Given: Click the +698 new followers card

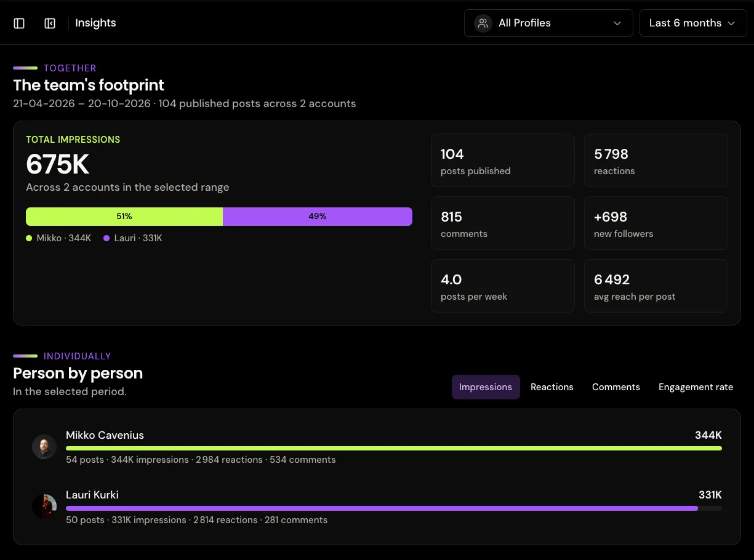Looking at the screenshot, I should (656, 223).
